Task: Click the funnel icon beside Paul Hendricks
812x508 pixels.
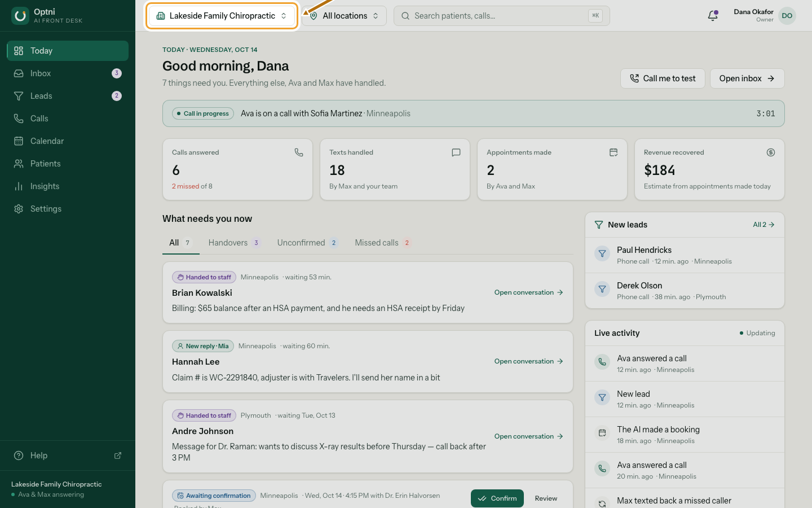Action: coord(602,254)
